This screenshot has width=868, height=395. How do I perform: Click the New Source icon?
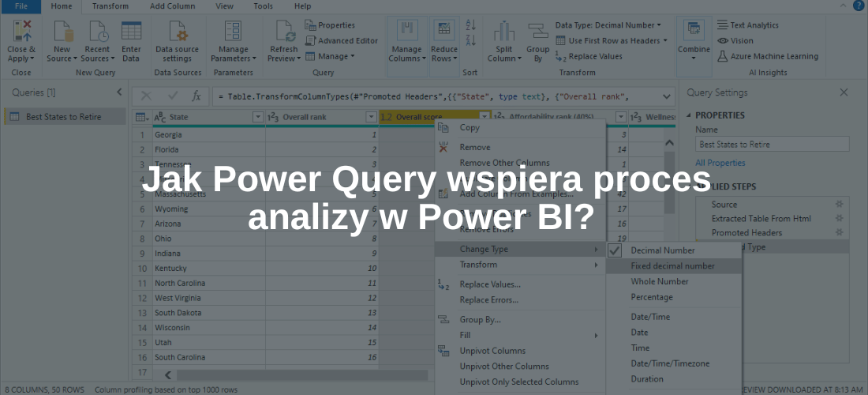[62, 31]
